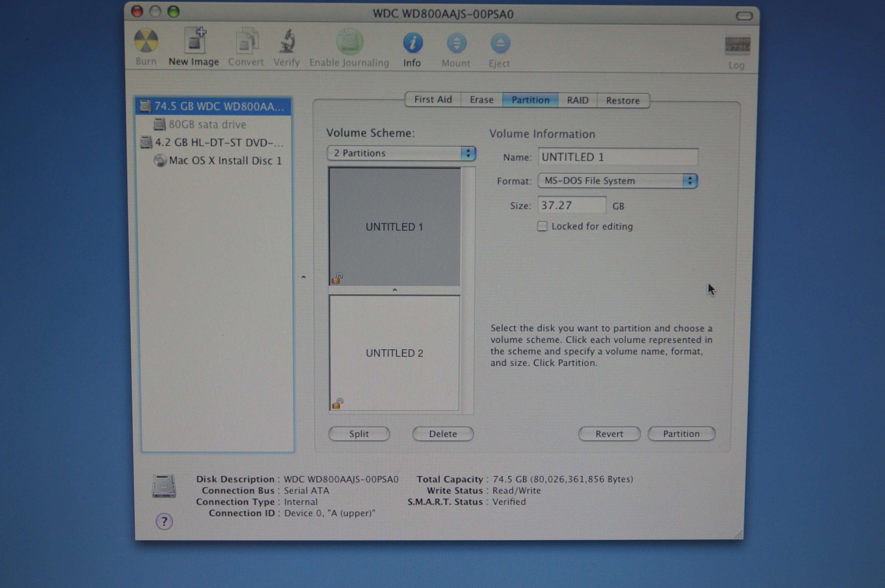Click the Eject toolbar icon
This screenshot has width=885, height=588.
pyautogui.click(x=500, y=44)
